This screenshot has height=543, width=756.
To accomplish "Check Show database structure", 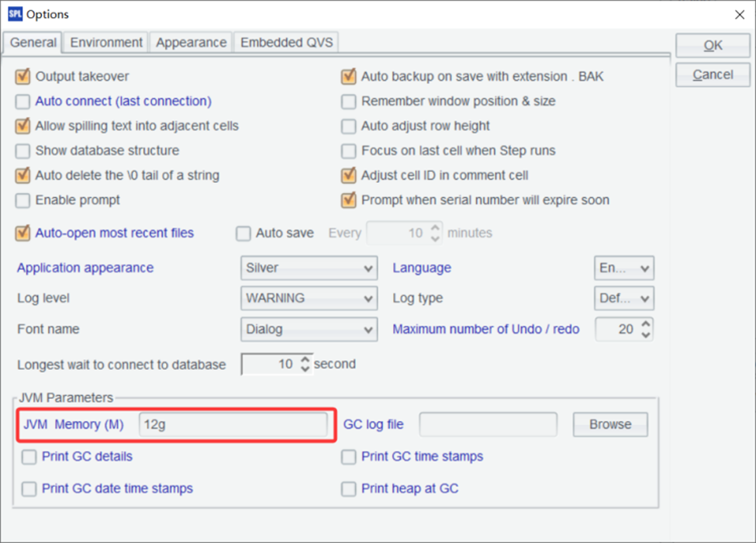I will [x=23, y=150].
